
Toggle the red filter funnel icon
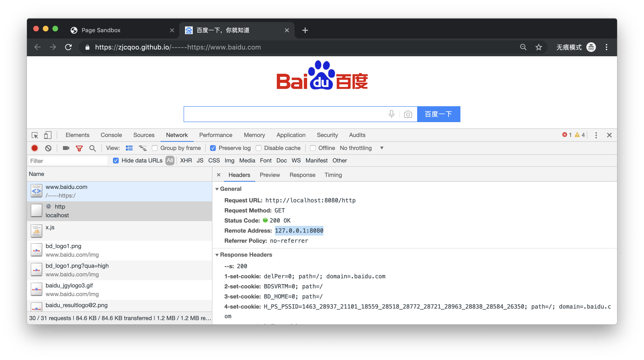click(79, 148)
